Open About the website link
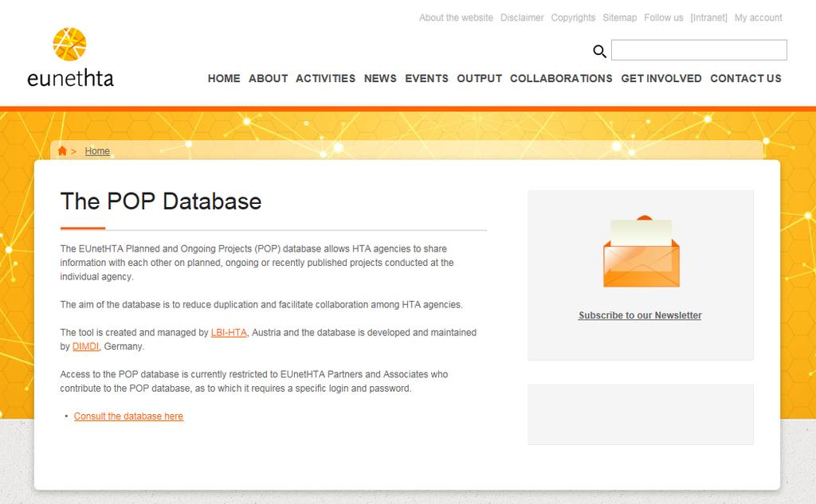This screenshot has height=504, width=816. point(456,18)
